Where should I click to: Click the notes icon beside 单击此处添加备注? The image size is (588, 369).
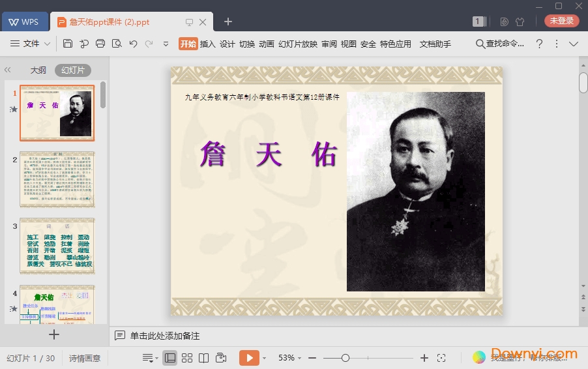click(120, 335)
